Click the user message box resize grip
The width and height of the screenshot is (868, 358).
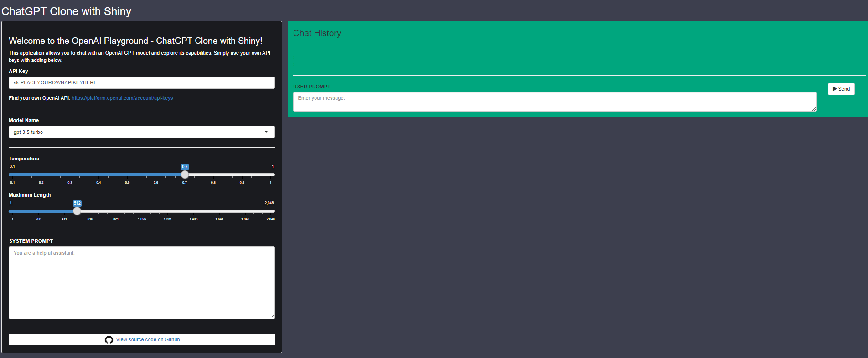814,109
